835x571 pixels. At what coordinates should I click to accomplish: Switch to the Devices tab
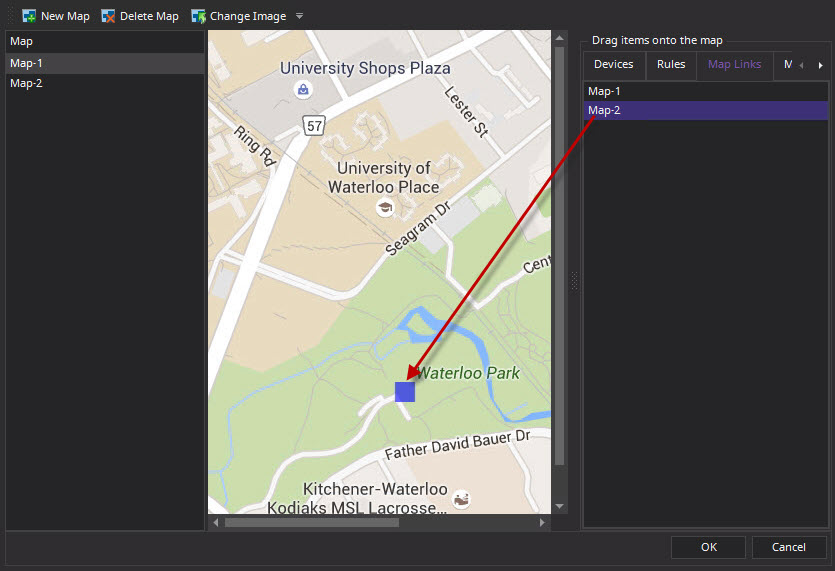pos(613,64)
